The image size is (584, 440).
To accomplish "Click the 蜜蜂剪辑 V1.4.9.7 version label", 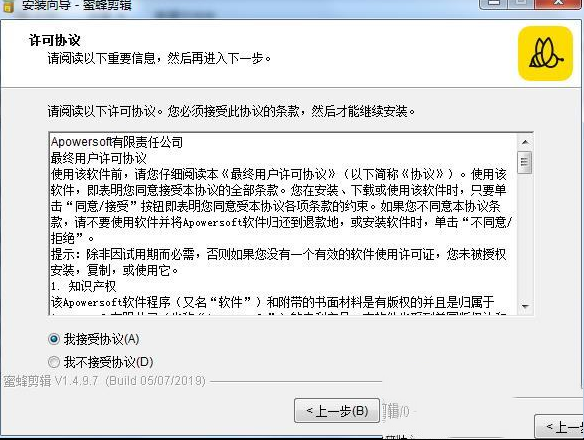I will (105, 381).
